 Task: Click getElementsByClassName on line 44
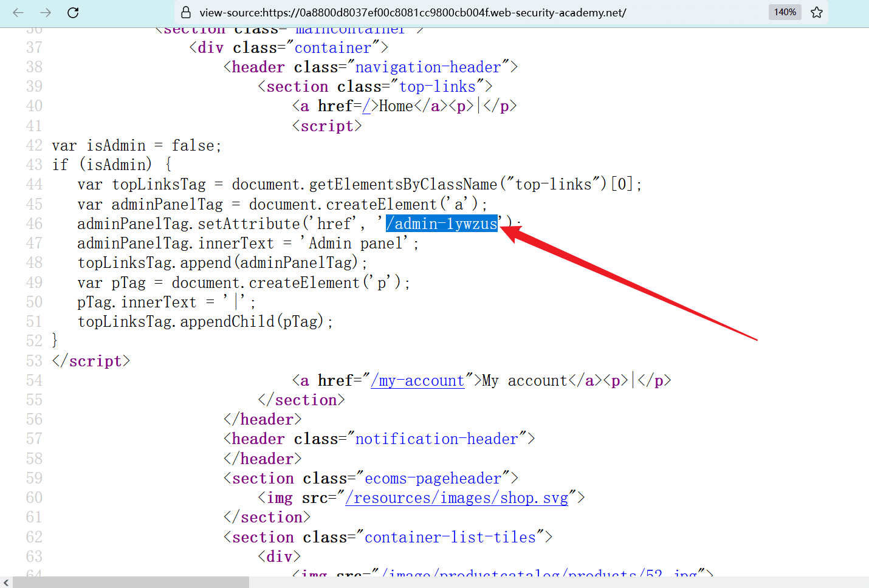point(403,185)
